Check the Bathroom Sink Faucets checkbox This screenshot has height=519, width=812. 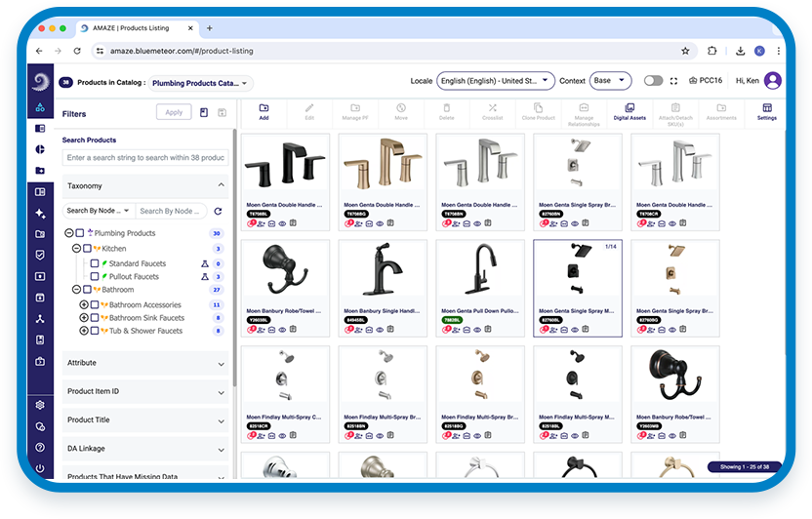[95, 318]
